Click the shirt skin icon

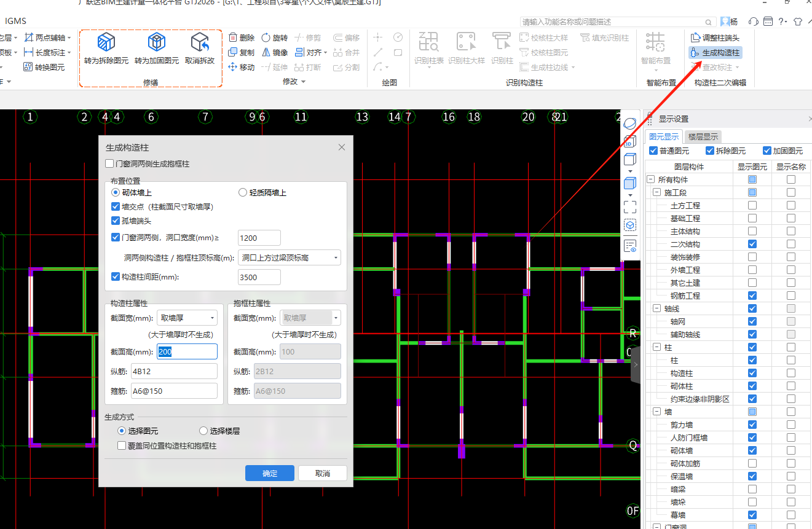point(798,21)
